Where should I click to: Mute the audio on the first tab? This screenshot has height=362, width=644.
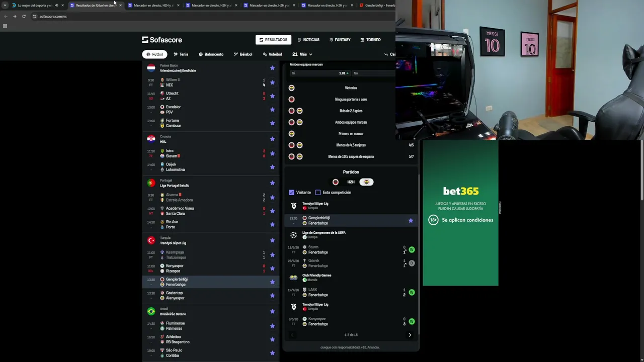[x=56, y=5]
